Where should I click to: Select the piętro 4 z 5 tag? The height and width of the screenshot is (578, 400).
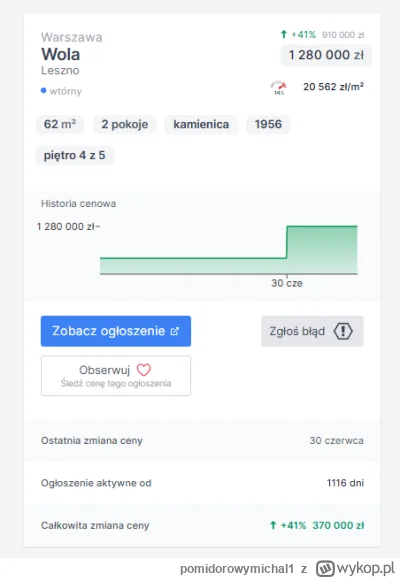(x=74, y=155)
